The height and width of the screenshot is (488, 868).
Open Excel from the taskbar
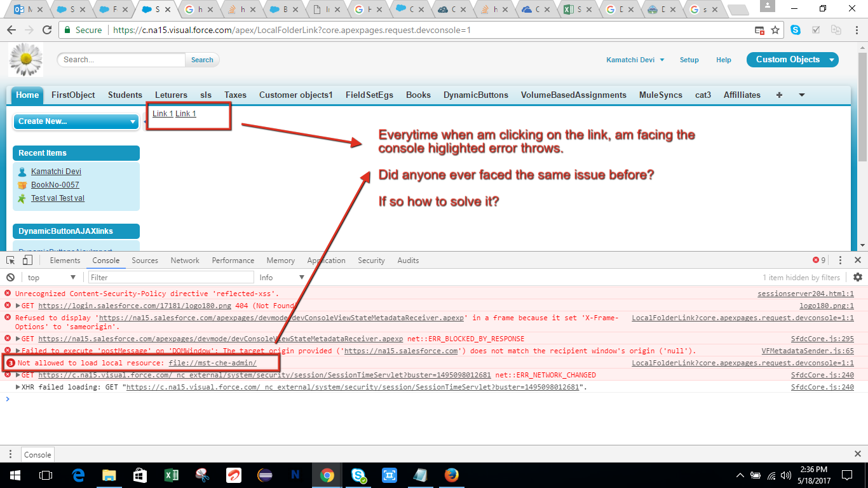(x=172, y=475)
